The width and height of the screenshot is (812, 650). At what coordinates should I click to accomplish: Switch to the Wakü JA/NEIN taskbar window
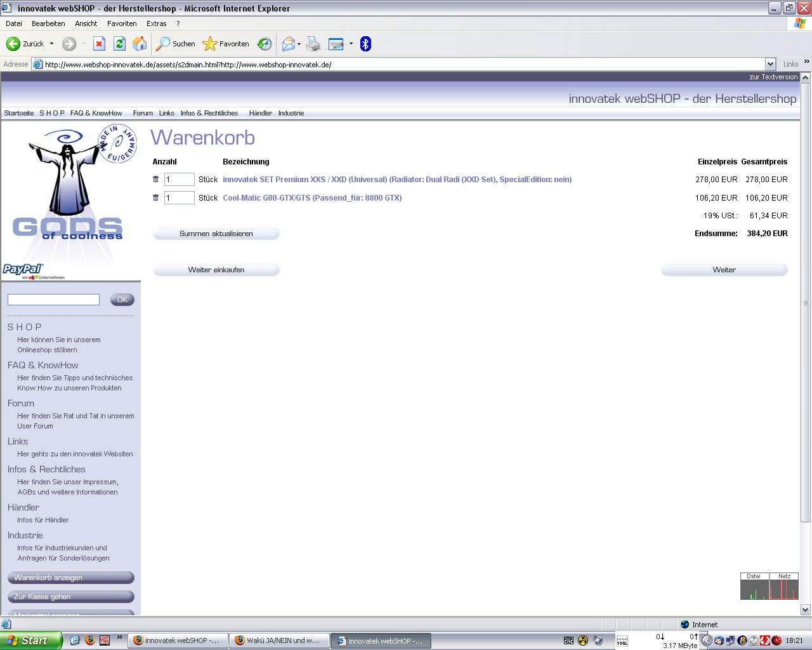279,640
